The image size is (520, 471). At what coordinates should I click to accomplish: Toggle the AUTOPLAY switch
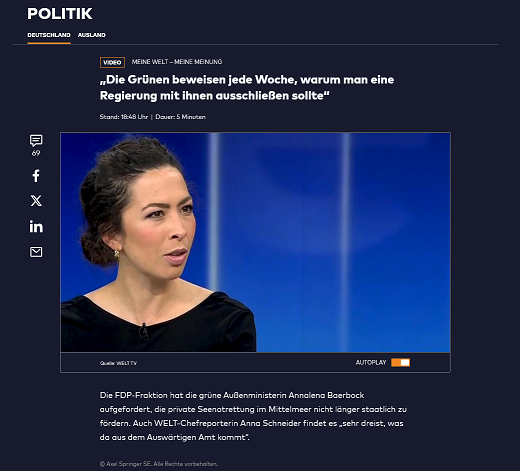400,362
